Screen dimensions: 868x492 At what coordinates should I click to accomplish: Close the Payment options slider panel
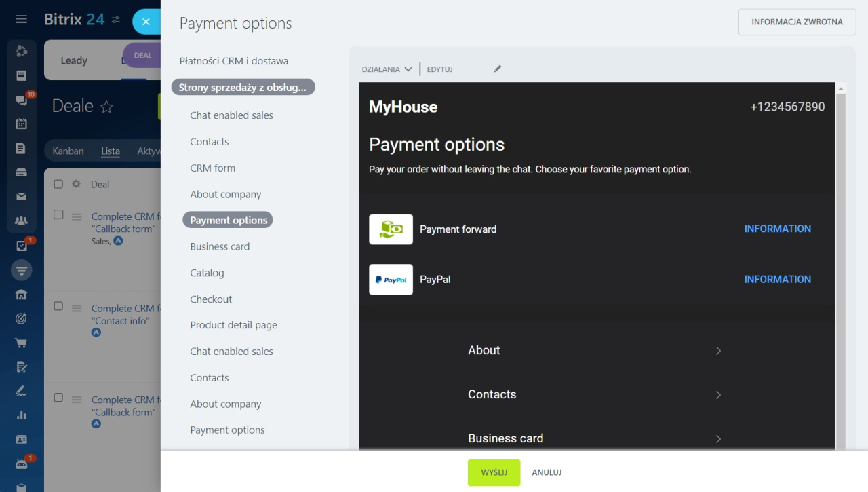click(x=146, y=22)
